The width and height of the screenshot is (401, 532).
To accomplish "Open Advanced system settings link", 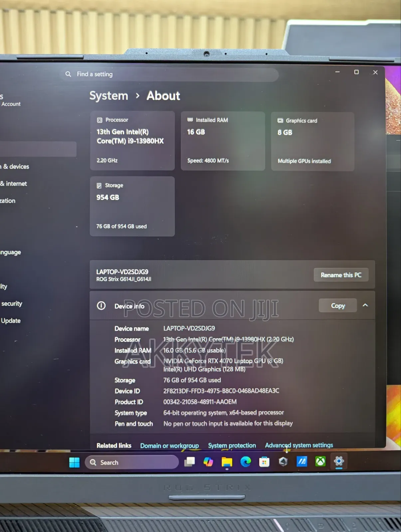I will [x=299, y=445].
